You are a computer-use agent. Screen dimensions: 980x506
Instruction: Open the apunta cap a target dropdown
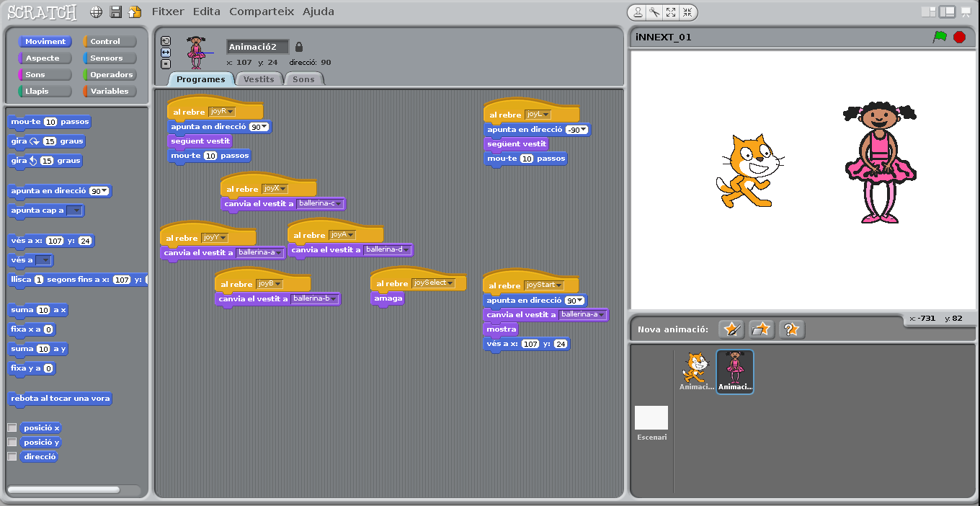tap(74, 211)
